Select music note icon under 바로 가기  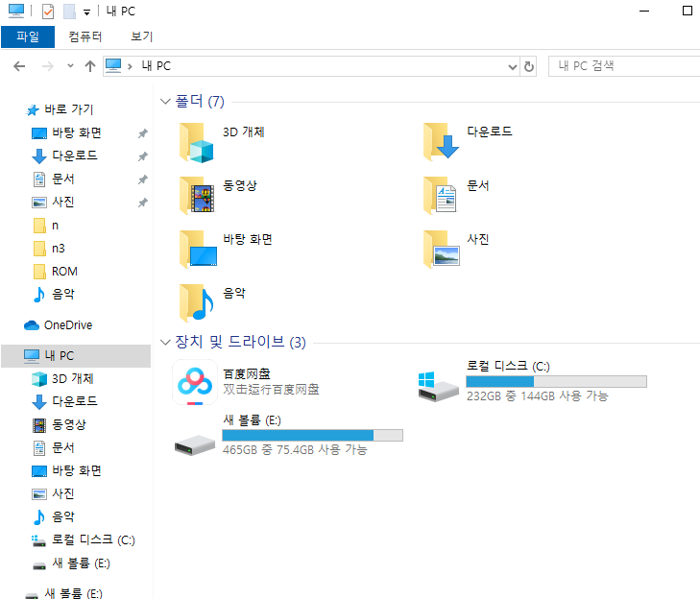pyautogui.click(x=39, y=295)
